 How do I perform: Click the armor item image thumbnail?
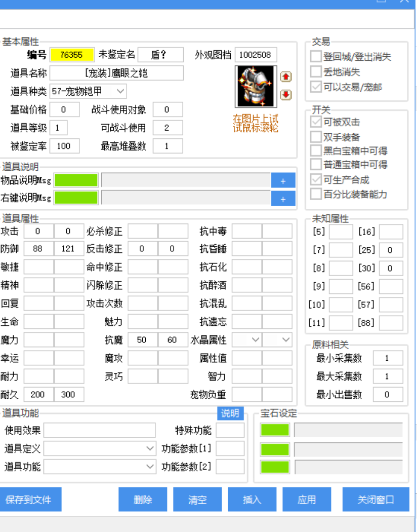(255, 86)
